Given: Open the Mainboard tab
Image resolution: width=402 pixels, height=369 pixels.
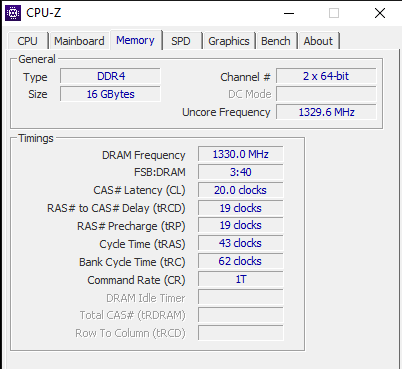Looking at the screenshot, I should (x=79, y=41).
